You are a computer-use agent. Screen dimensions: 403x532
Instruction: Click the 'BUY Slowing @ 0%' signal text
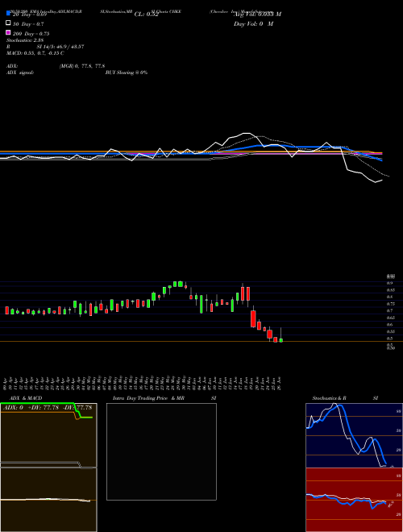point(127,73)
